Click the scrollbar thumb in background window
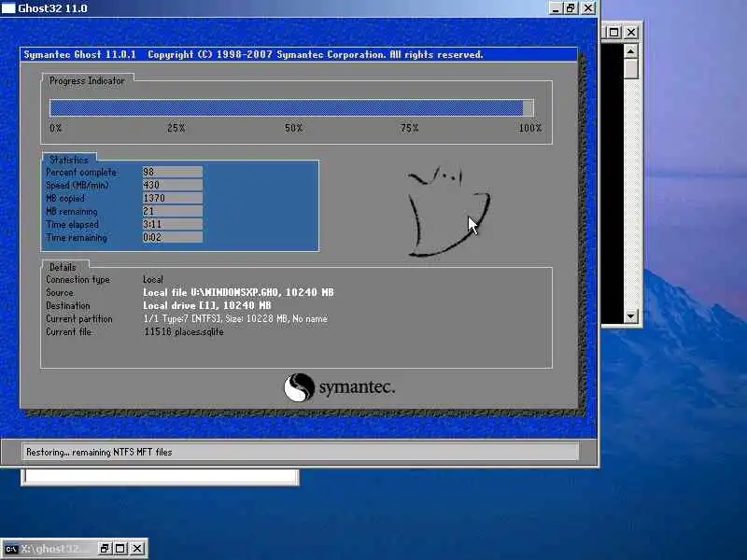 pyautogui.click(x=631, y=68)
